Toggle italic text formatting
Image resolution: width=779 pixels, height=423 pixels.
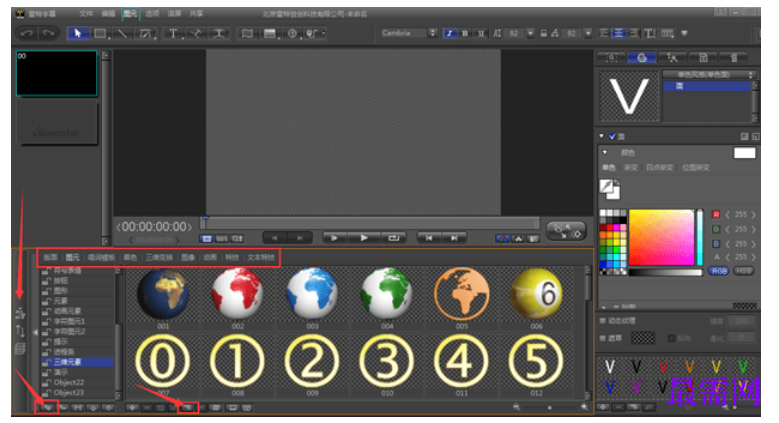point(450,33)
